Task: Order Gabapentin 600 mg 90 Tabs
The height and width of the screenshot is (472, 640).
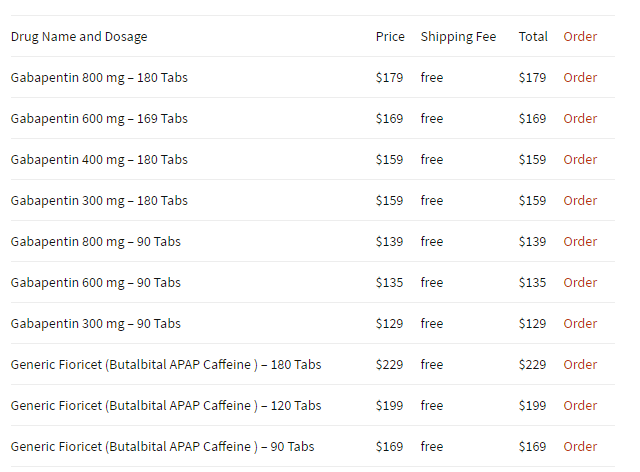Action: click(580, 283)
